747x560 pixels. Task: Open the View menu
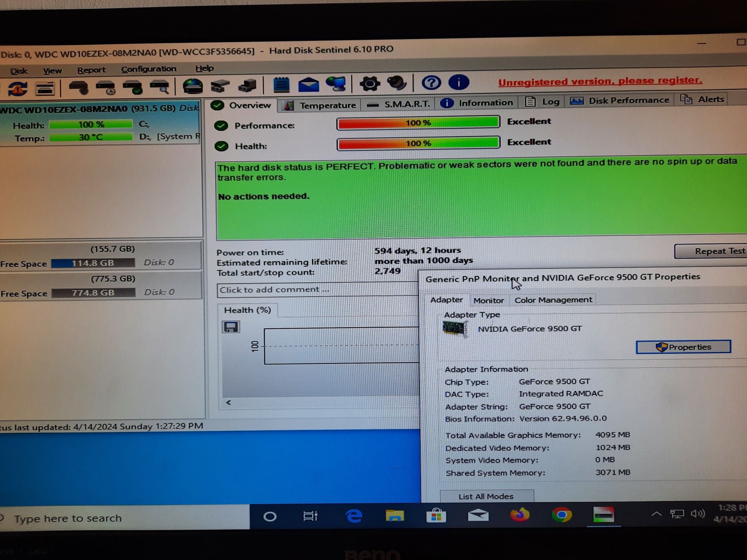(52, 71)
